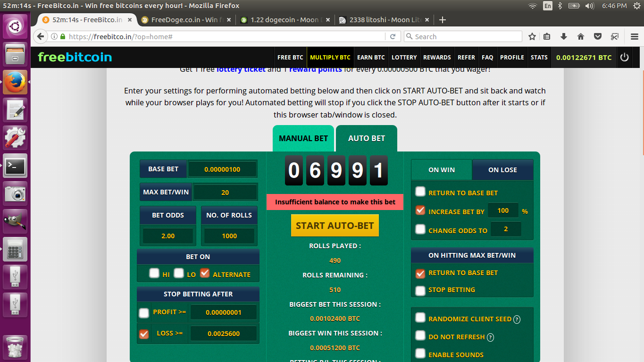
Task: Open the STATS page
Action: click(539, 57)
